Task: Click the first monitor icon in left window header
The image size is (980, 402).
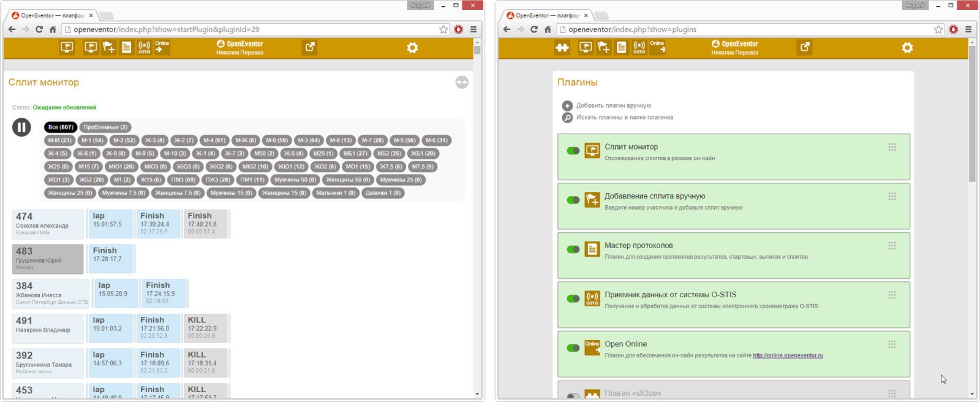Action: 67,47
